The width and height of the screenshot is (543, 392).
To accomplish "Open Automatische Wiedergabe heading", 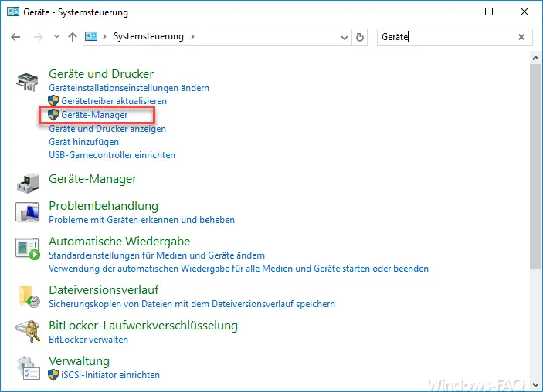I will tap(120, 242).
